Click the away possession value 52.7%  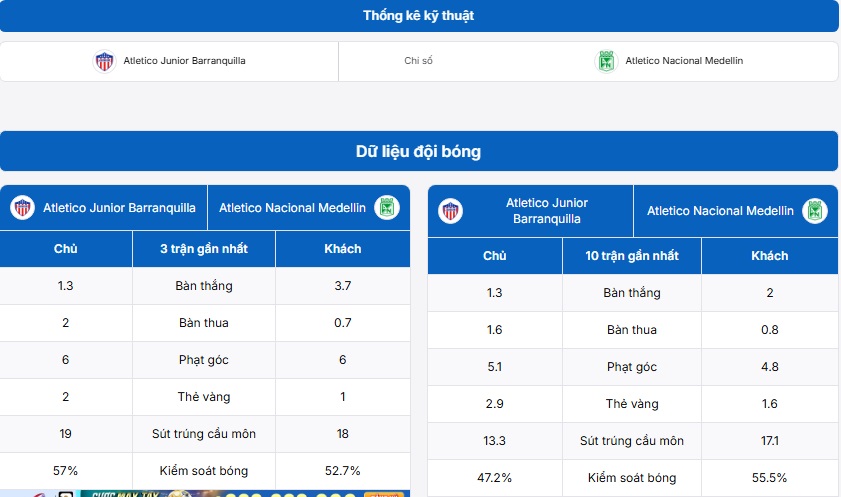pos(343,471)
